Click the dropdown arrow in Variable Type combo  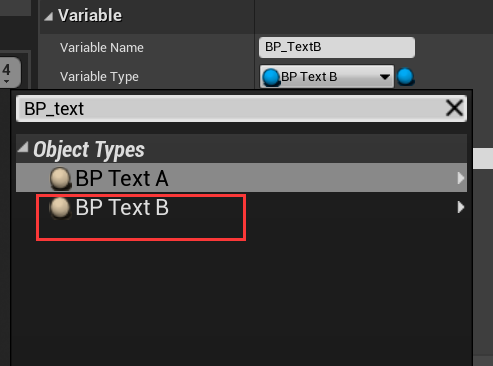(x=385, y=77)
